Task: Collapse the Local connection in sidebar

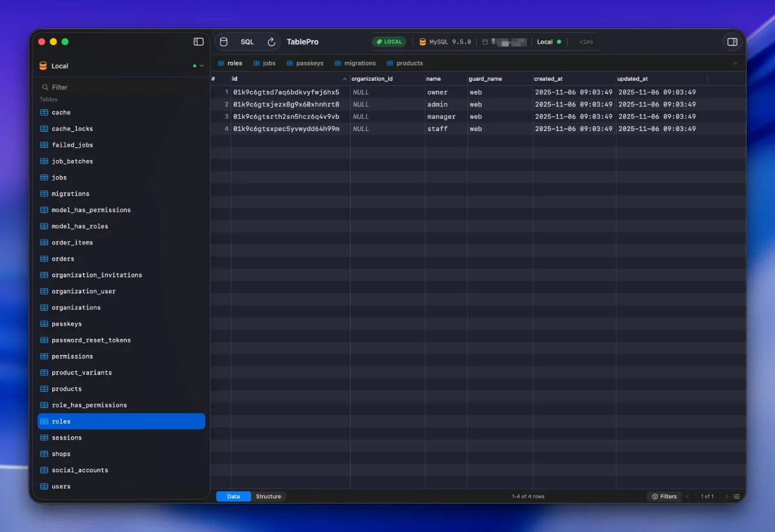Action: click(x=201, y=65)
